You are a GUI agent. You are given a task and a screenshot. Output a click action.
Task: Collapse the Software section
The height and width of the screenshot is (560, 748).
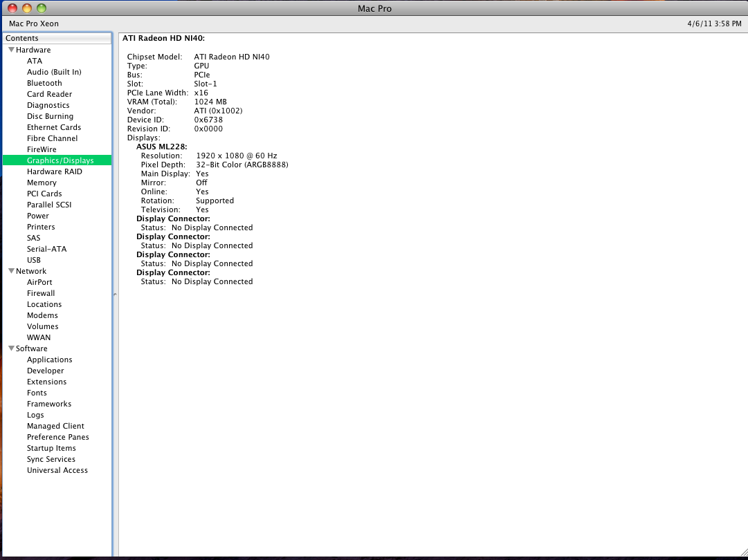12,348
